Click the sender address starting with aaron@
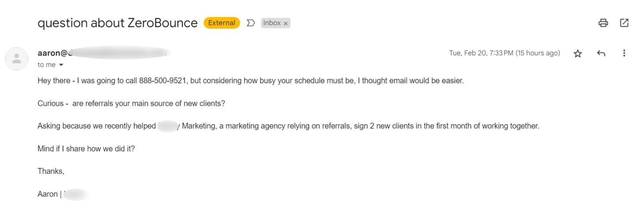644x223 pixels. pyautogui.click(x=52, y=53)
